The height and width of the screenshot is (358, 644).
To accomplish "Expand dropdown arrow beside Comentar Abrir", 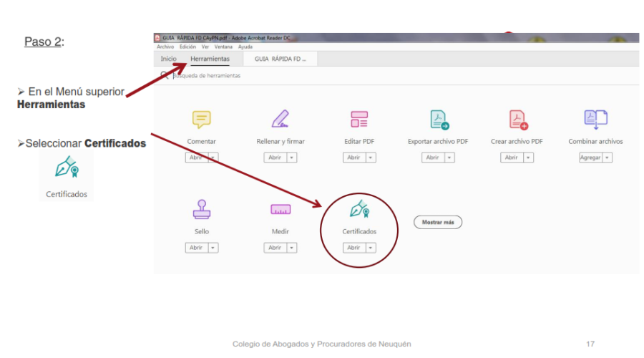I will coord(213,158).
